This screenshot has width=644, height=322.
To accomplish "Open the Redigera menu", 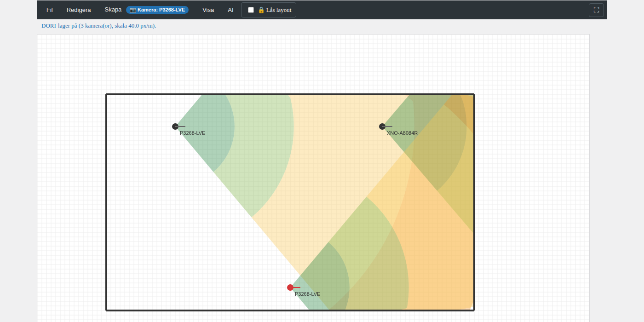I will click(79, 10).
